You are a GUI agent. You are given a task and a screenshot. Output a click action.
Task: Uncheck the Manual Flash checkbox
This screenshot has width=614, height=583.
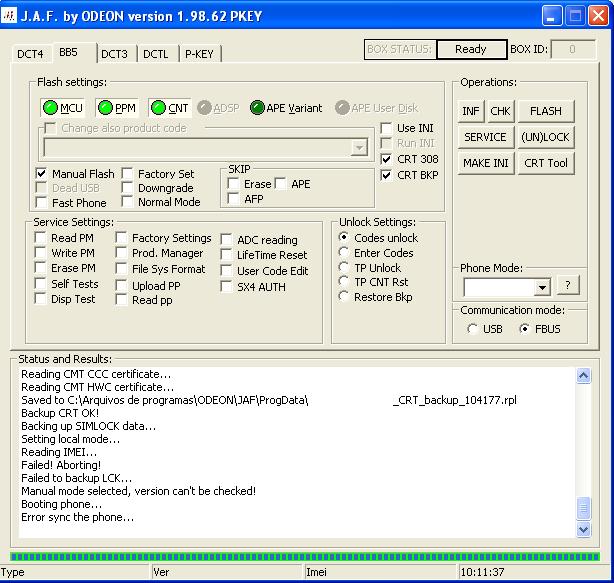point(41,174)
